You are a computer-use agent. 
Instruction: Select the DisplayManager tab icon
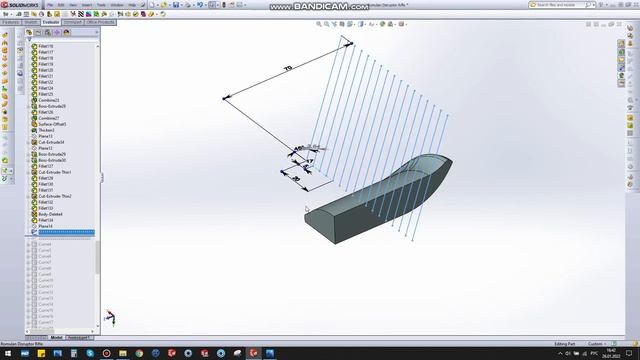67,32
